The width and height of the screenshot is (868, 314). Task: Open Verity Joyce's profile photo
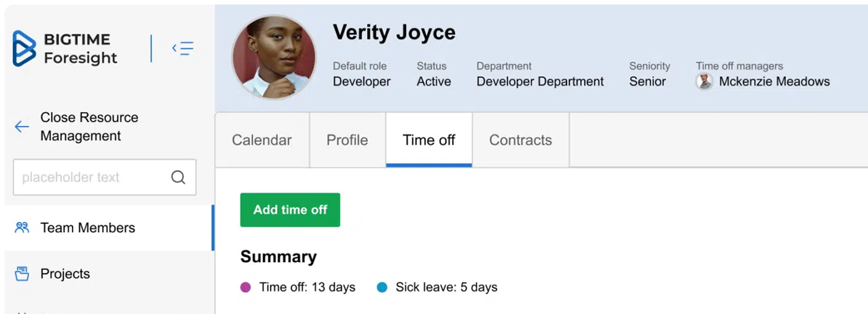pyautogui.click(x=274, y=57)
